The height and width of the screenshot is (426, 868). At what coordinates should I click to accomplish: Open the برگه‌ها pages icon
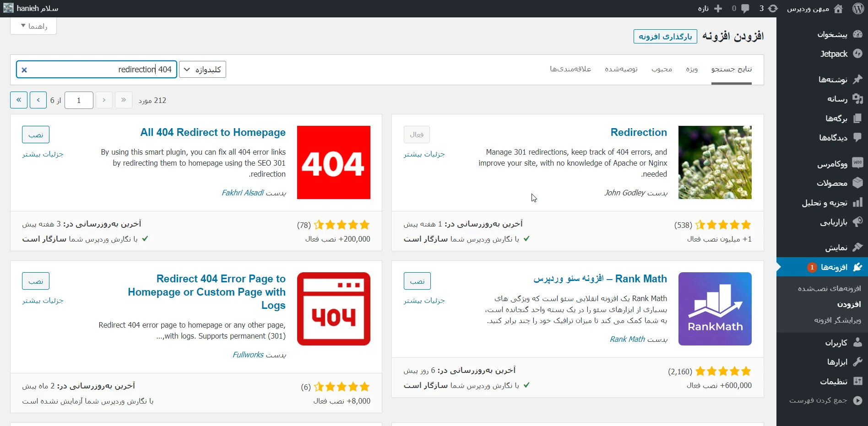pos(857,118)
